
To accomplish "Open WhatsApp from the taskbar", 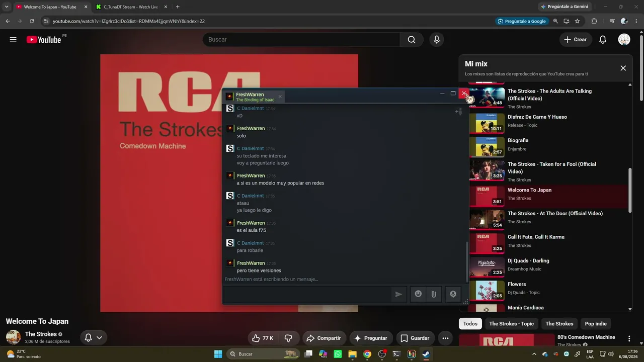I will point(338,354).
